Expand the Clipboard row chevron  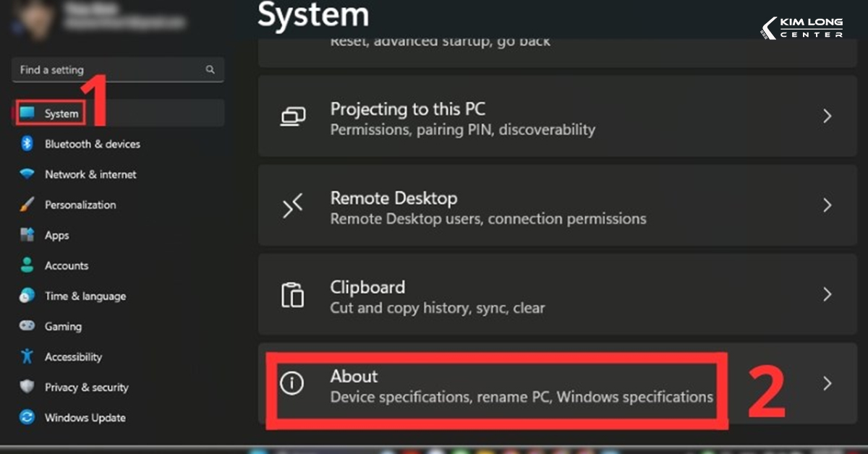829,294
